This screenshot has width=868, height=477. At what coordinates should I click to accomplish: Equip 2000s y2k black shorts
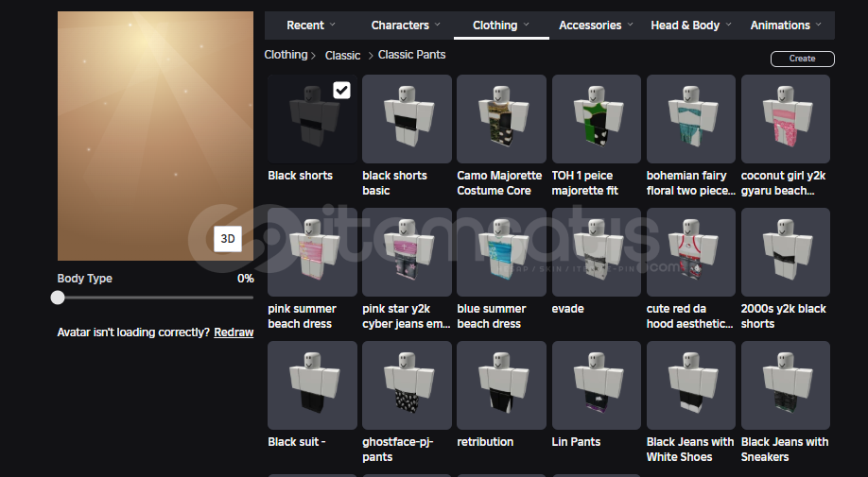tap(786, 252)
